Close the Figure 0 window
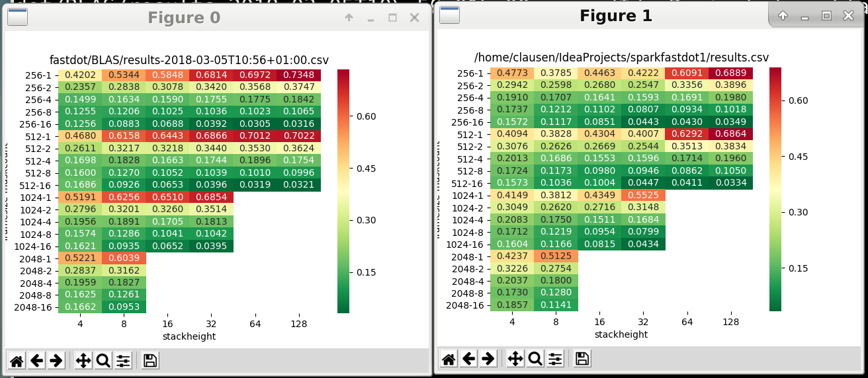868x378 pixels. pos(415,19)
